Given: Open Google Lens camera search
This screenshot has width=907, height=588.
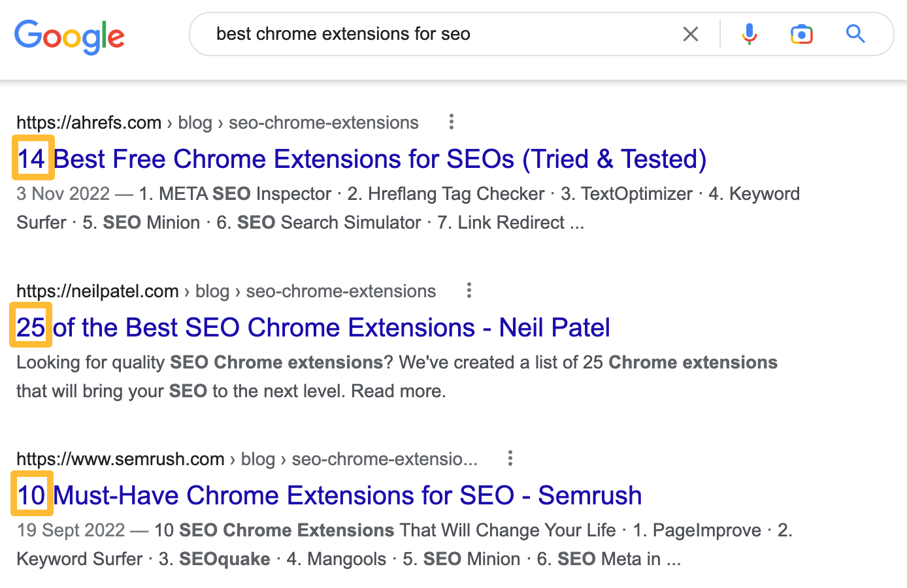Looking at the screenshot, I should 802,33.
